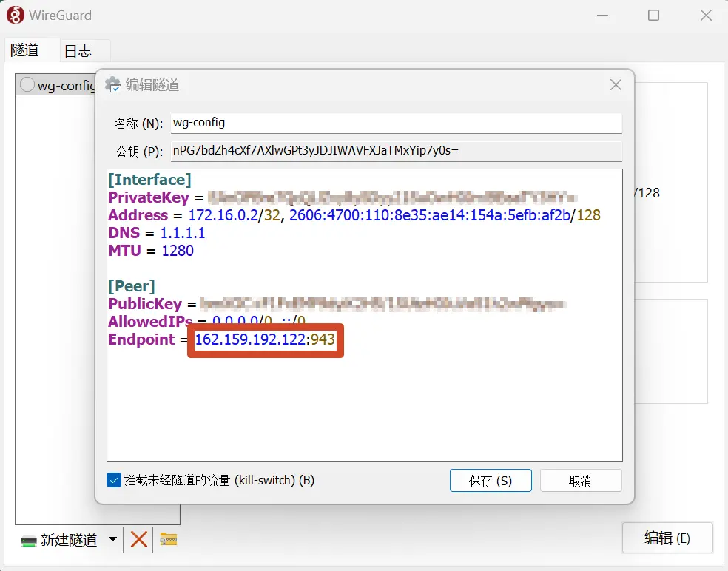Open the 新建隧道 dropdown arrow

pyautogui.click(x=112, y=539)
